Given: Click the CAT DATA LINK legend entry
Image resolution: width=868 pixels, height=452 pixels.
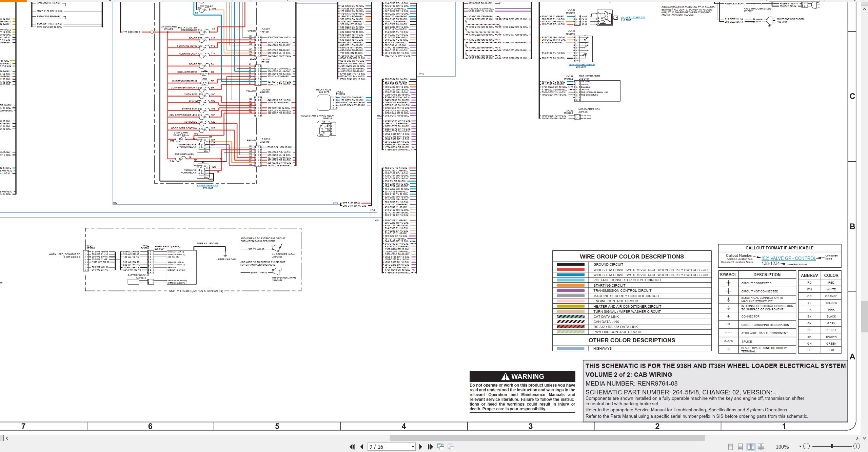Looking at the screenshot, I should [x=606, y=317].
